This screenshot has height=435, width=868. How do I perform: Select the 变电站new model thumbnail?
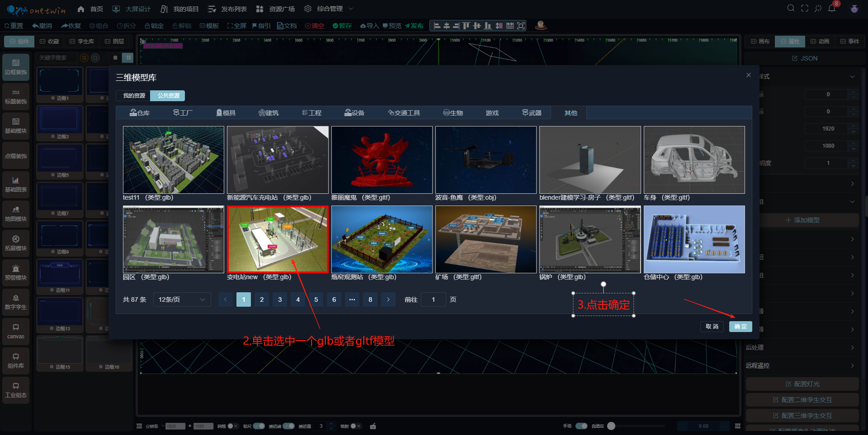coord(278,239)
